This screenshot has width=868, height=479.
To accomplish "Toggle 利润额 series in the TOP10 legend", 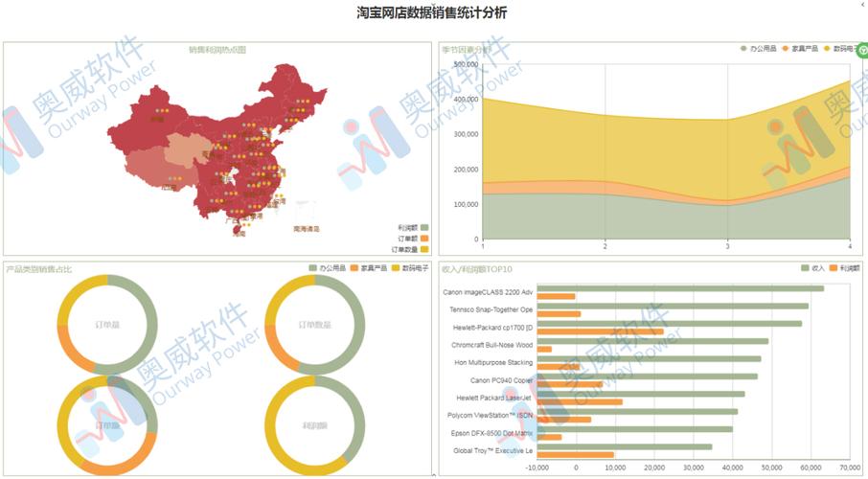I will click(845, 268).
